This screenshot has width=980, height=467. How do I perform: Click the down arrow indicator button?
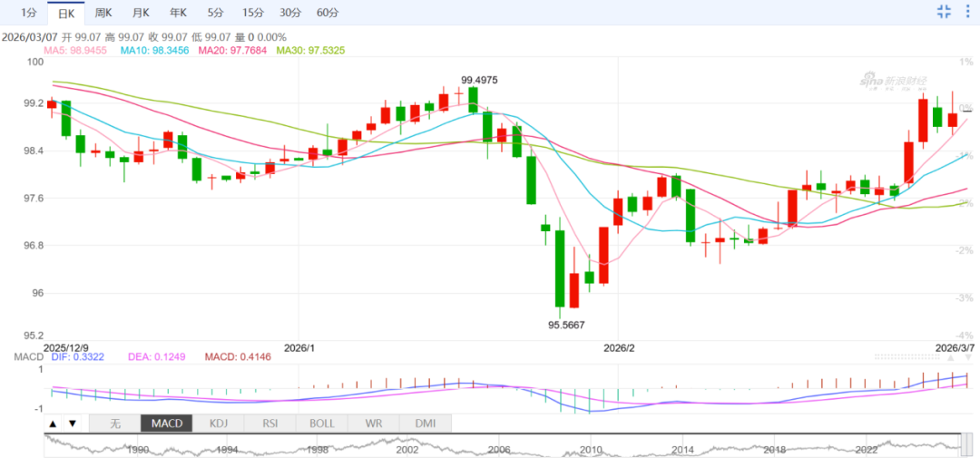73,423
